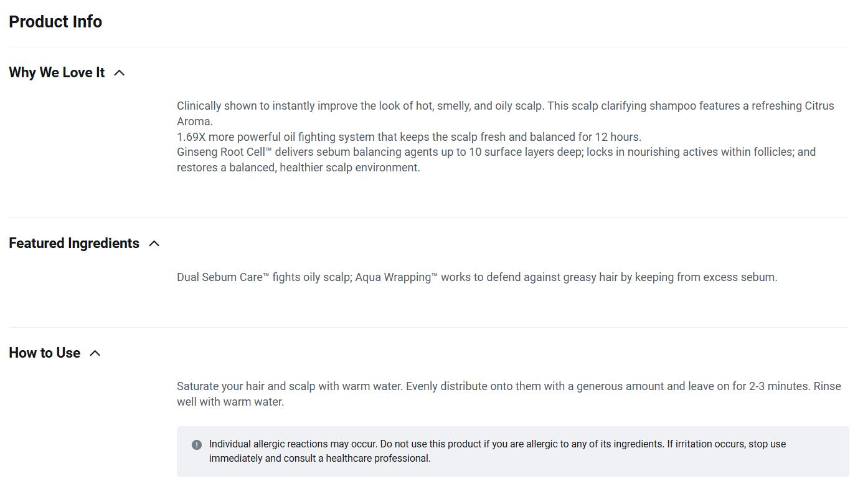The width and height of the screenshot is (868, 491).
Task: Click the 'Aqua Wrapping' phrase
Action: (397, 277)
